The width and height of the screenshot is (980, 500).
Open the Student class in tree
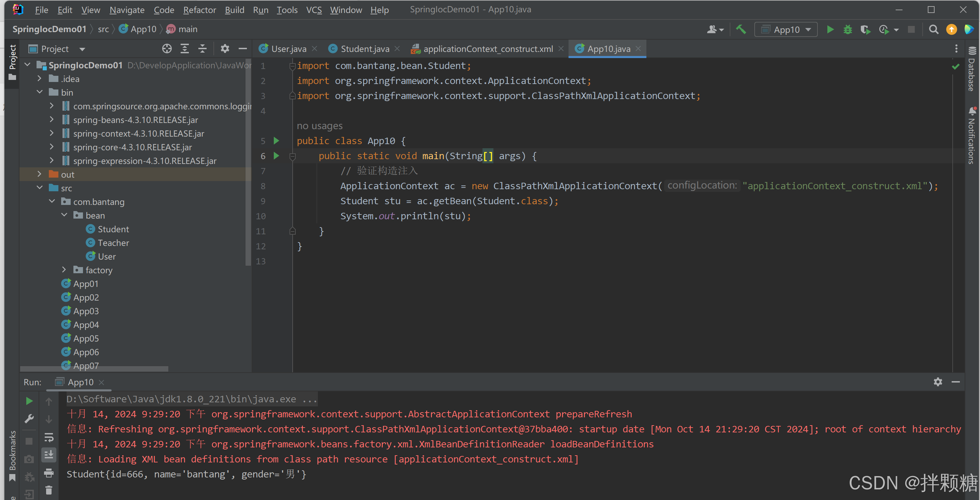pos(113,229)
